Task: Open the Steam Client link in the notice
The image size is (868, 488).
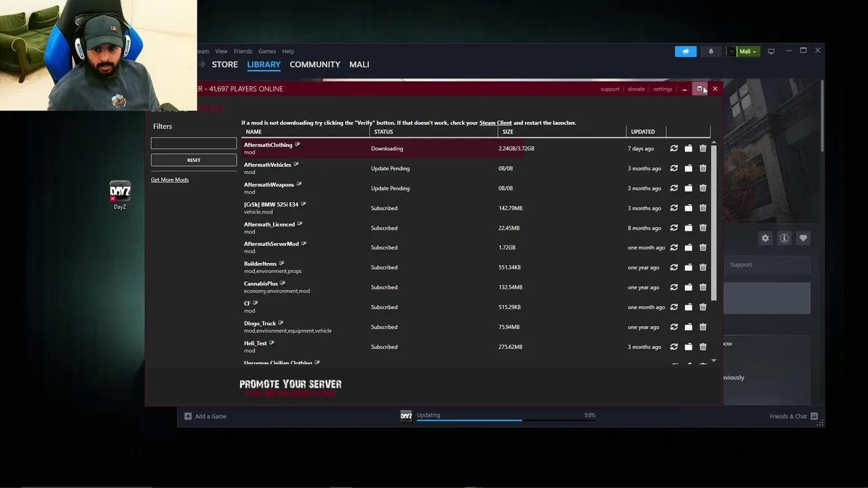Action: click(496, 123)
